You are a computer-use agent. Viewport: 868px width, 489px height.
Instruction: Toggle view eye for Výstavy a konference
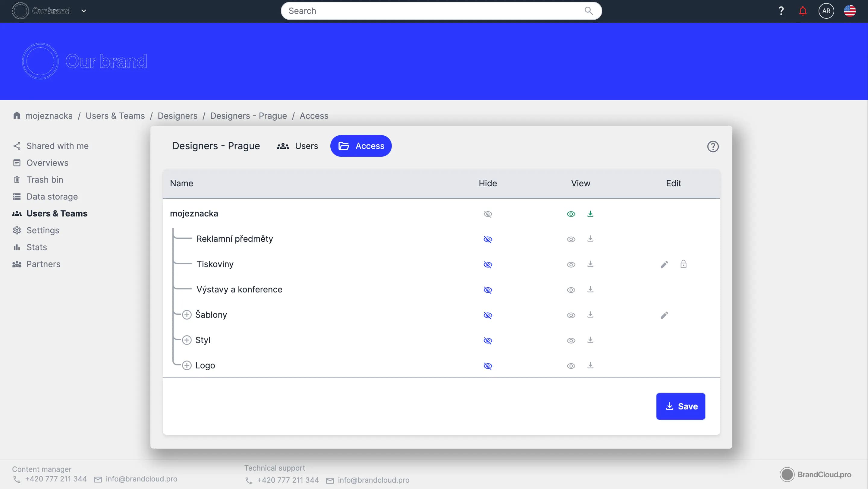(x=571, y=290)
